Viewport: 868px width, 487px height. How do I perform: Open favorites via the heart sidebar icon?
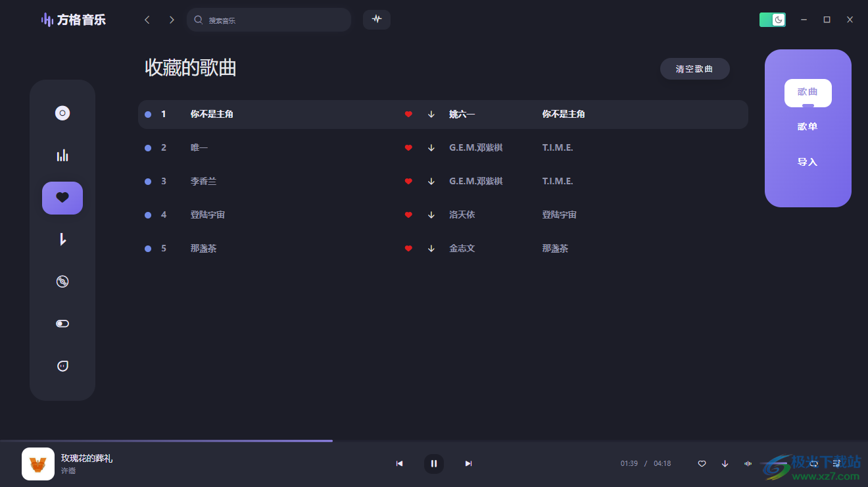[x=62, y=197]
